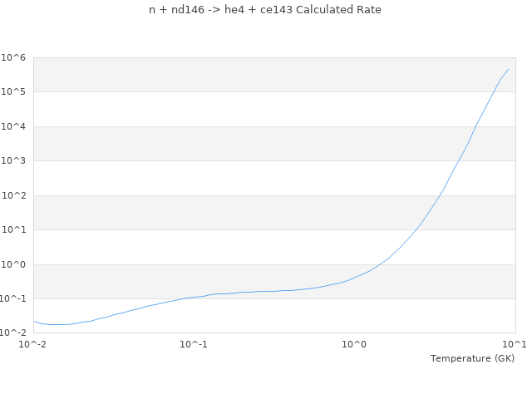Click the 10^3 y-axis tick label
Image resolution: width=532 pixels, height=399 pixels.
pos(14,161)
